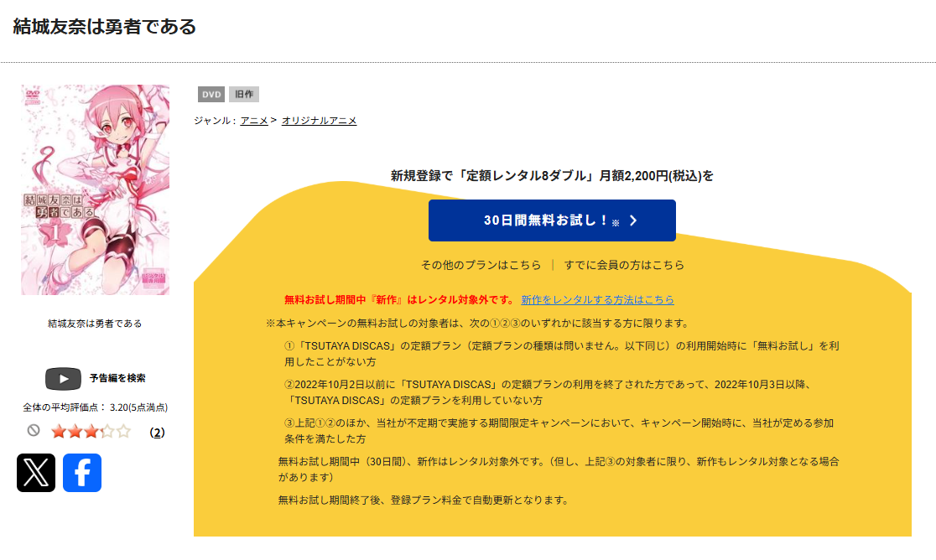
Task: Rate with the second star
Action: [75, 431]
